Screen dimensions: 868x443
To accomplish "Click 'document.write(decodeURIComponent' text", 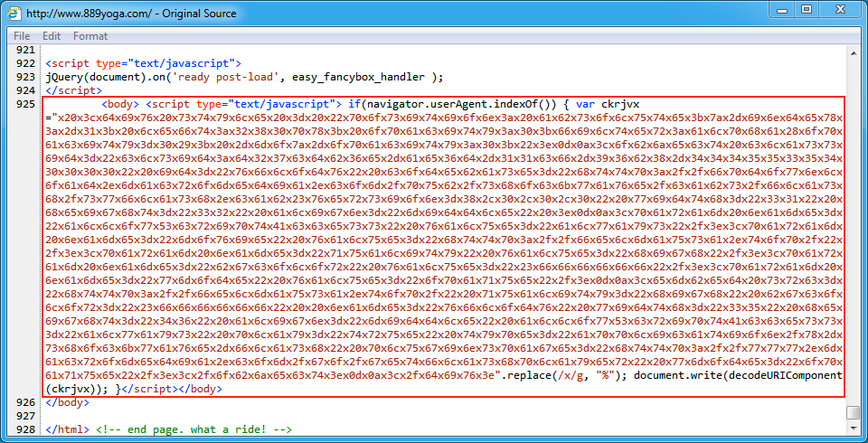I will pos(739,376).
